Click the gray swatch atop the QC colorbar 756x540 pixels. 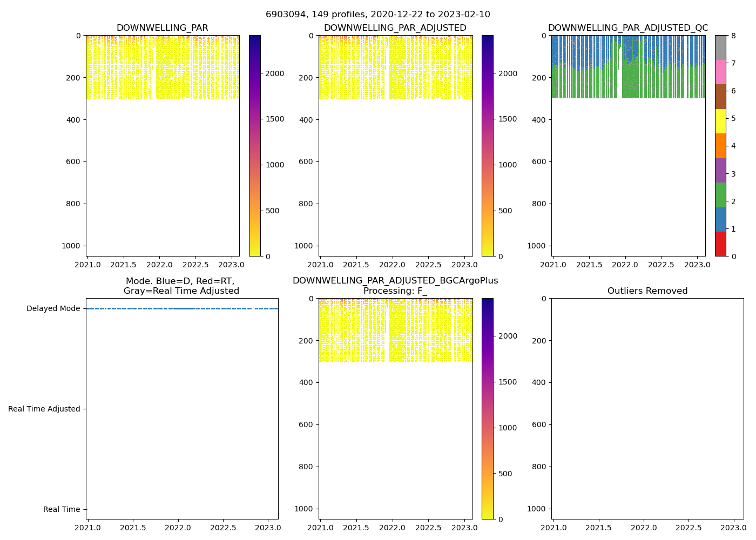coord(720,48)
